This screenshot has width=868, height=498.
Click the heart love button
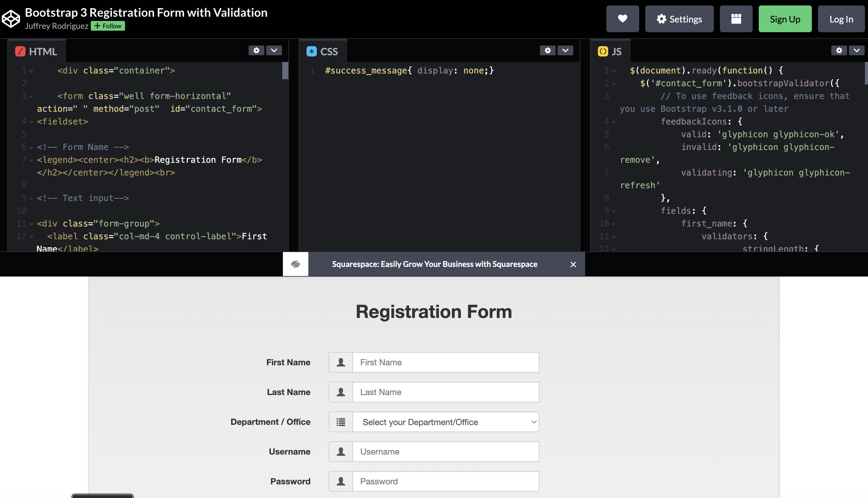coord(622,19)
